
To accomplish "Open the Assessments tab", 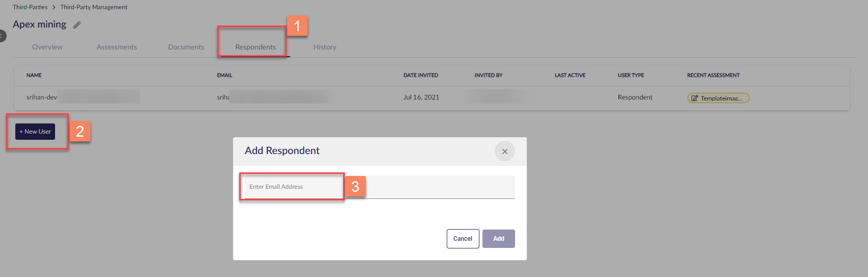I will [x=117, y=47].
